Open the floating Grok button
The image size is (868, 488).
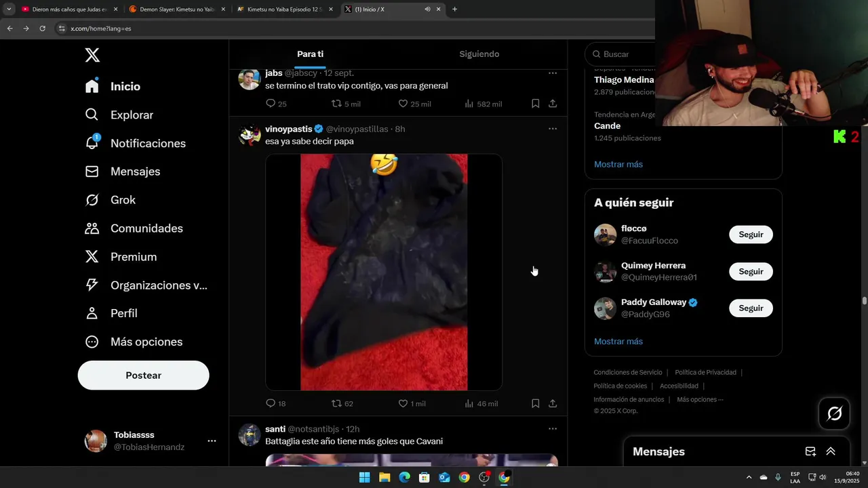point(835,413)
